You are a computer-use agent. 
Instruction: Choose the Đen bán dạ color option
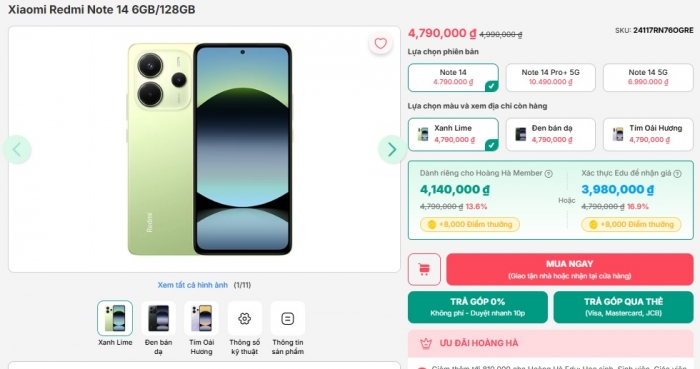pyautogui.click(x=550, y=134)
